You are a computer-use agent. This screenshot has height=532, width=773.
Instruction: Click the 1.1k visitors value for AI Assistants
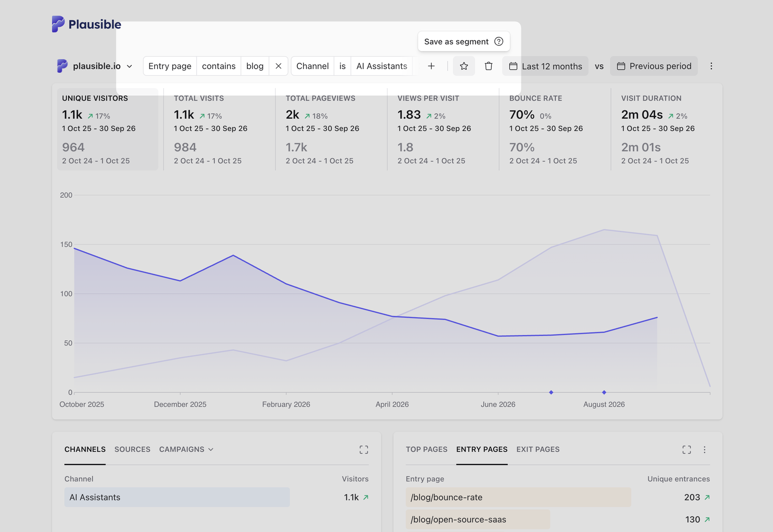tap(351, 497)
